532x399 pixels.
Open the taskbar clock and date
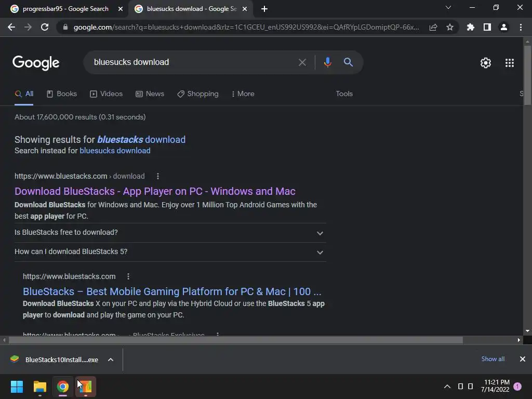click(x=495, y=386)
